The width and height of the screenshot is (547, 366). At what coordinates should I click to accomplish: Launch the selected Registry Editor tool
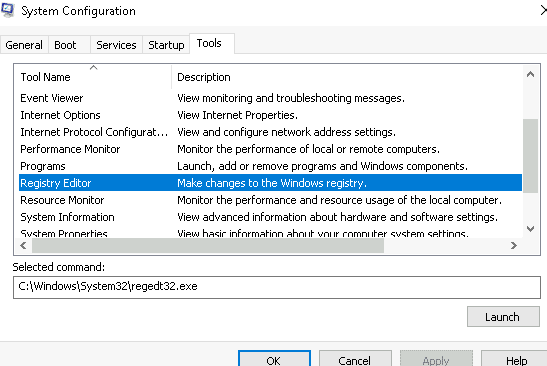click(x=503, y=317)
